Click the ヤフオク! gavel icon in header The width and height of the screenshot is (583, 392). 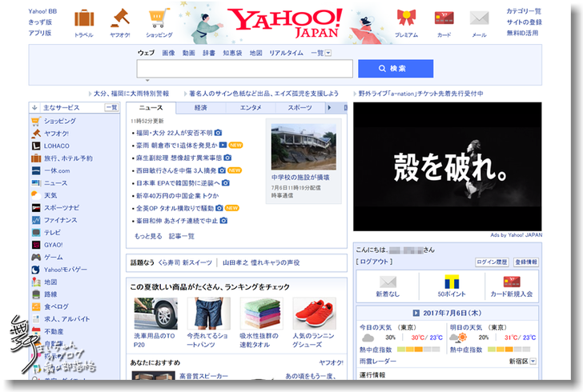coord(119,18)
